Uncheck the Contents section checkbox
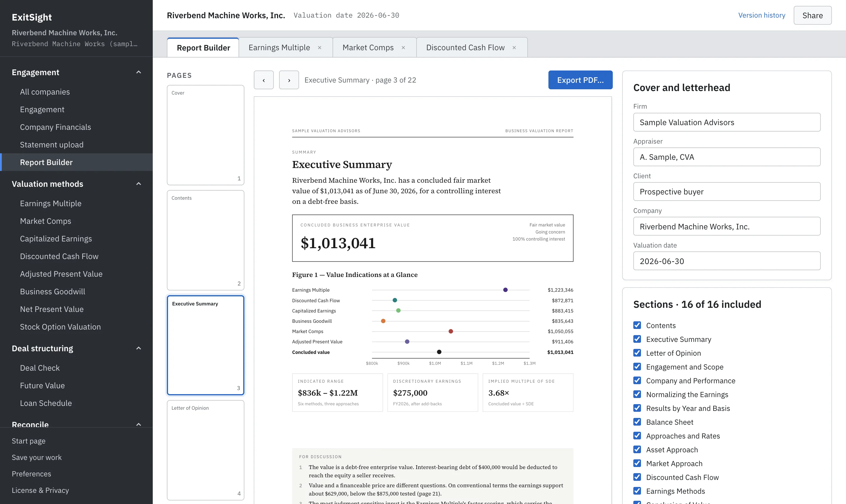 click(637, 325)
